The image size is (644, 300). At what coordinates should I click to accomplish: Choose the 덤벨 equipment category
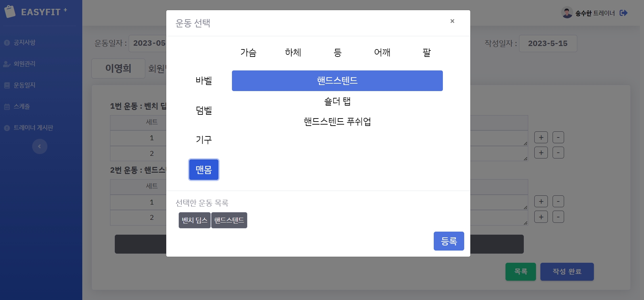pos(204,110)
